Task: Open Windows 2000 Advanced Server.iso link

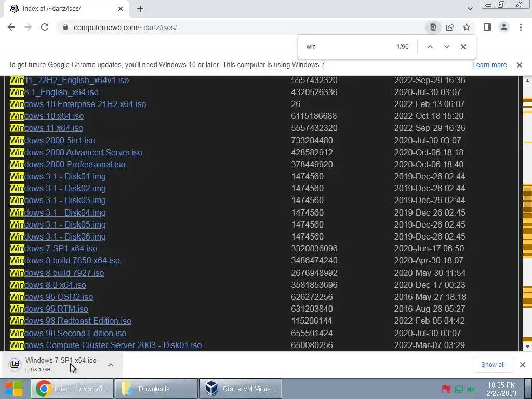Action: pos(76,152)
